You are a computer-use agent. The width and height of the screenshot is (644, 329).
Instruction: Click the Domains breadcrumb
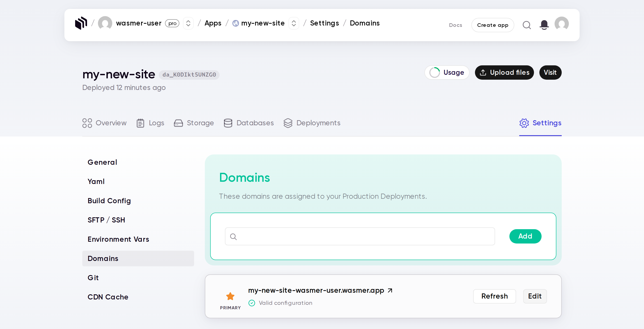364,23
